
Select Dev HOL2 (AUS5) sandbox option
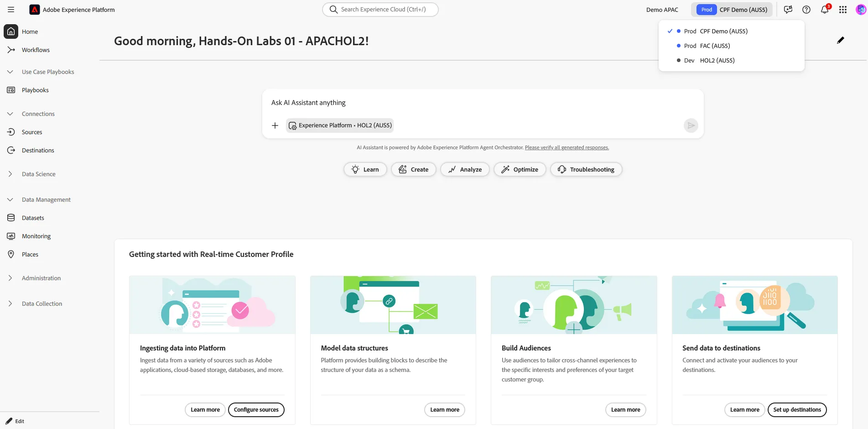(x=732, y=60)
